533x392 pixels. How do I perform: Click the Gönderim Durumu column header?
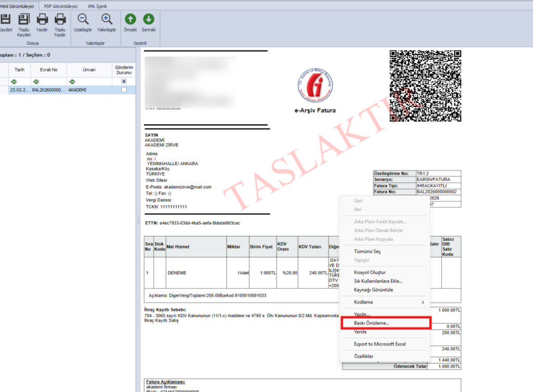(x=124, y=70)
